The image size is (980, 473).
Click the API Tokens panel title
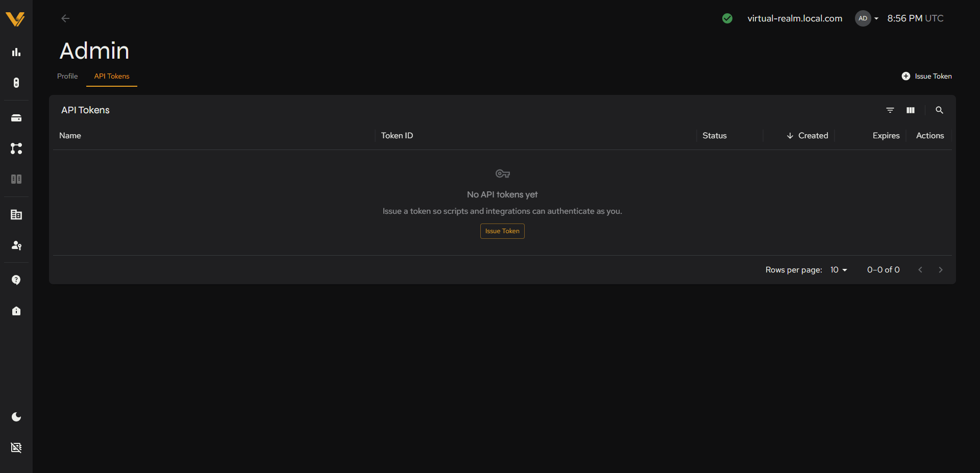click(85, 110)
